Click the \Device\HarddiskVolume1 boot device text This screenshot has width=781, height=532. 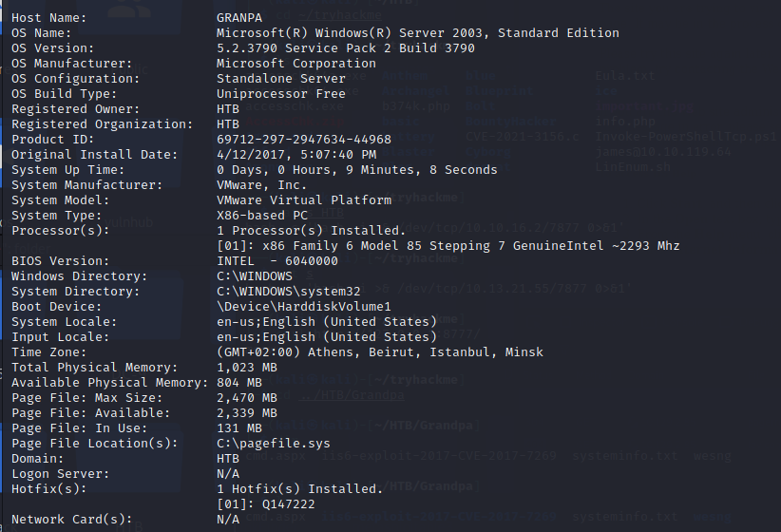tap(303, 307)
